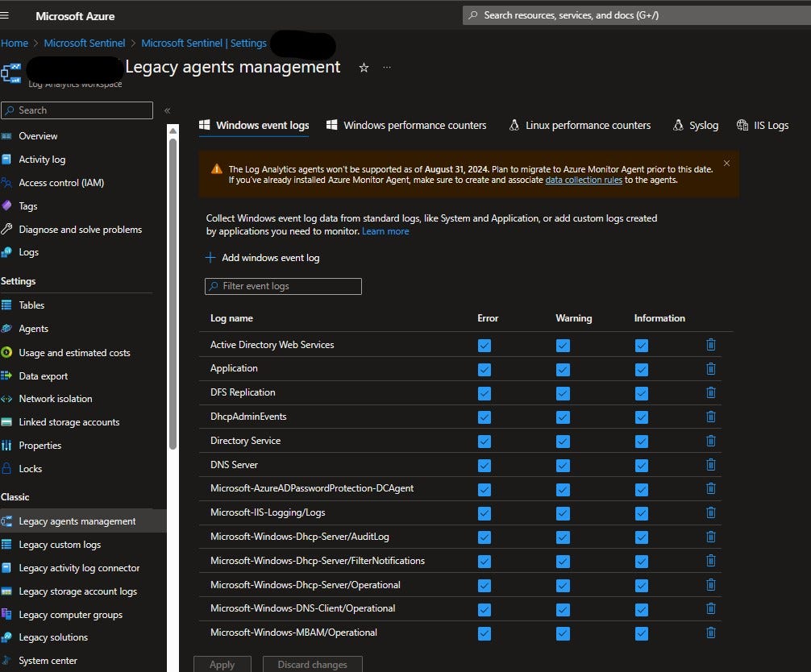
Task: Go to Microsoft Sentinel | Settings breadcrumb
Action: tap(204, 43)
